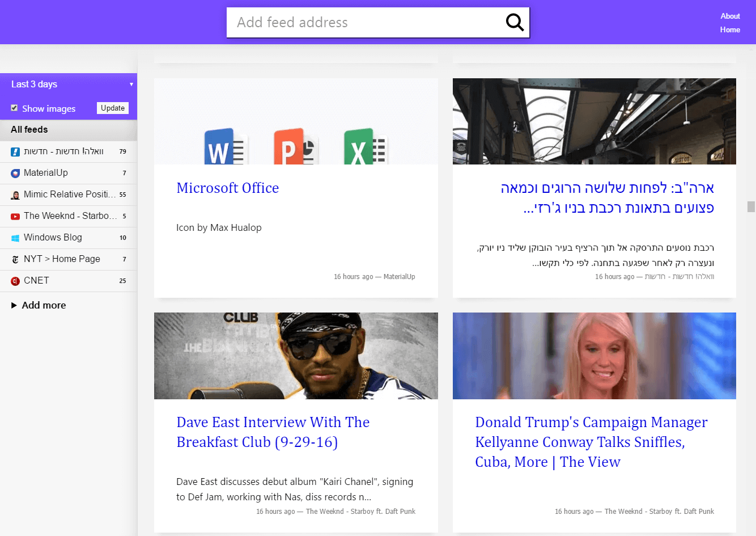Click the Windows Blog logo icon
Image resolution: width=756 pixels, height=536 pixels.
(x=15, y=238)
